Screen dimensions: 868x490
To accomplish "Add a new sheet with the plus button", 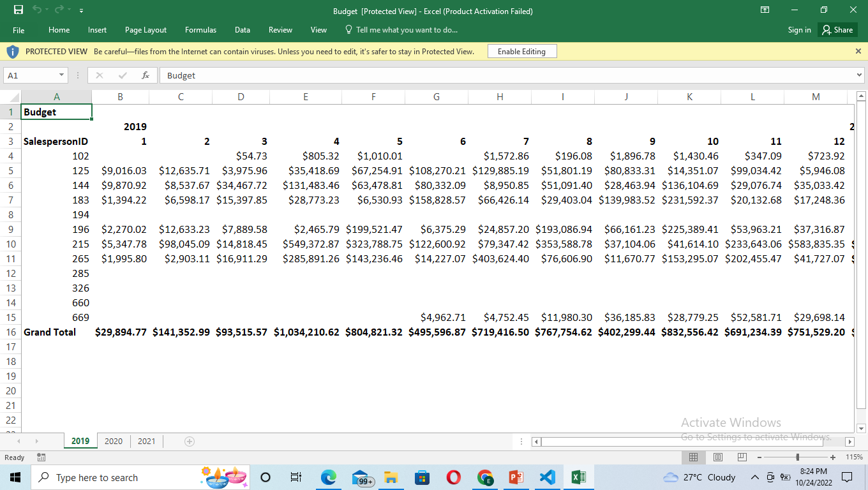I will click(x=189, y=441).
